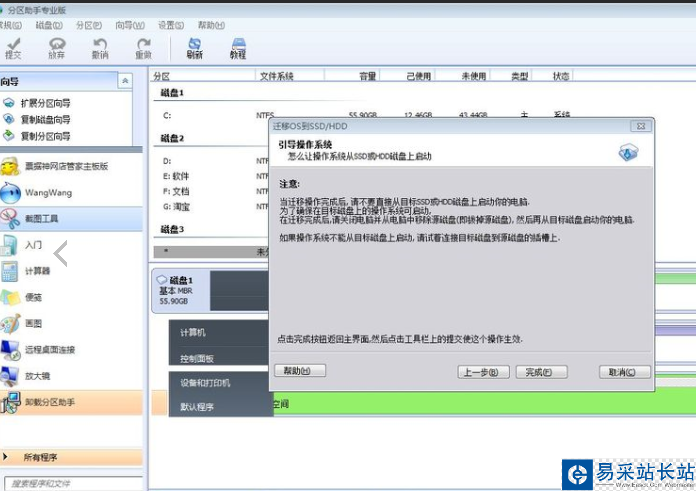
Task: Open the 向导 menu
Action: (130, 25)
